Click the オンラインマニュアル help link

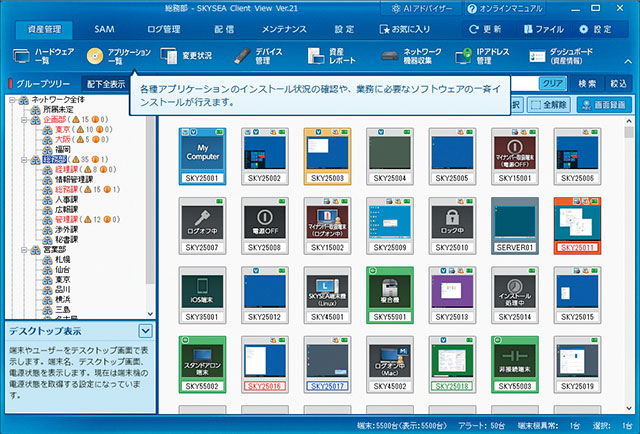pyautogui.click(x=588, y=8)
